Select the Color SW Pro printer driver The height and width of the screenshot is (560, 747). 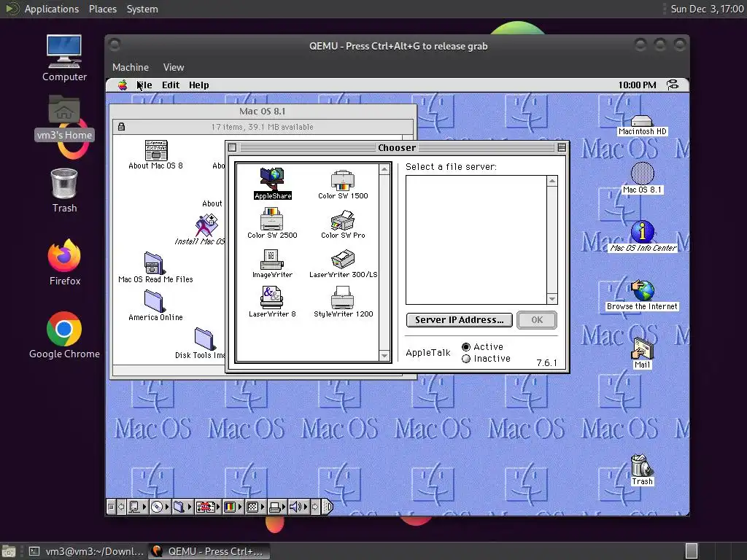click(343, 224)
